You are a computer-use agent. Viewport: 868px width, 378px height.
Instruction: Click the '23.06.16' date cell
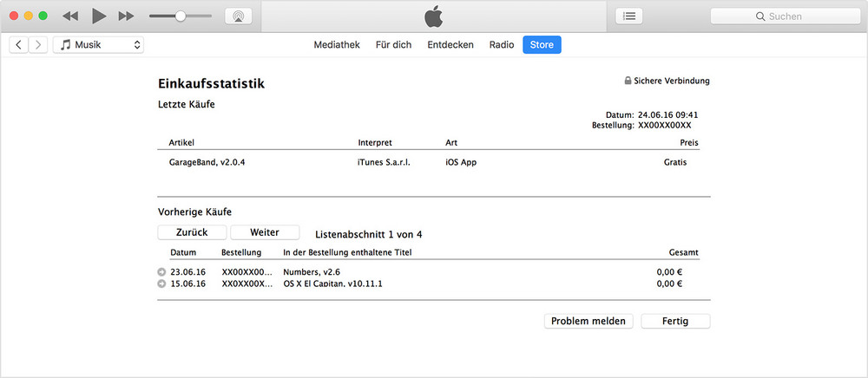point(188,272)
